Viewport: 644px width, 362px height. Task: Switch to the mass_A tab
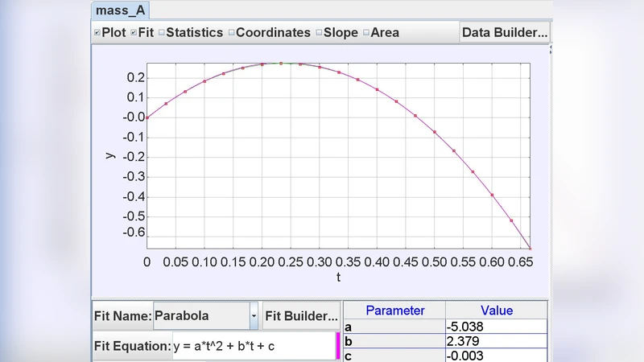[118, 10]
